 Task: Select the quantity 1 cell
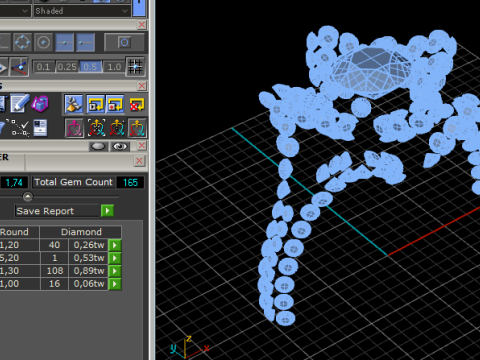54,258
